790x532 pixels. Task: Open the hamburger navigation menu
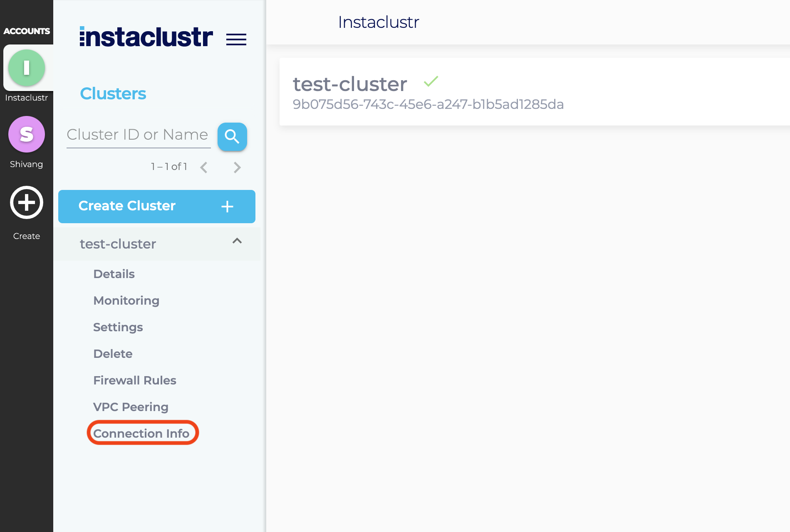[236, 39]
